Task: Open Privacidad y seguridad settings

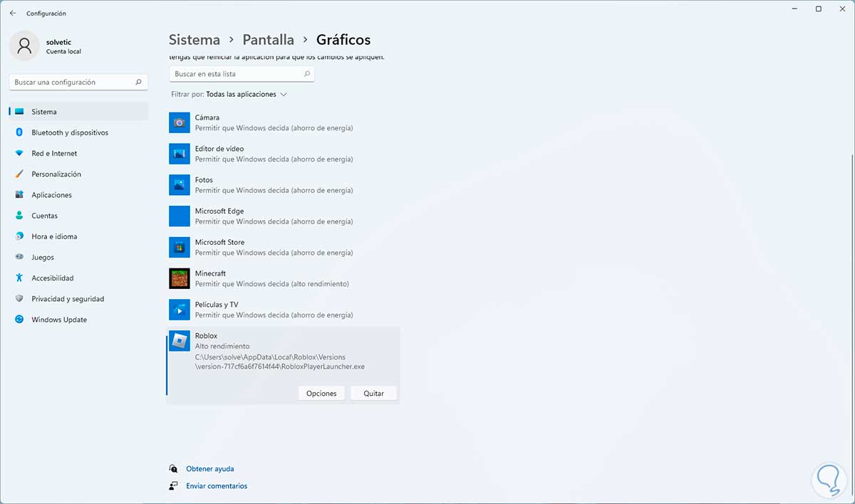Action: click(78, 299)
